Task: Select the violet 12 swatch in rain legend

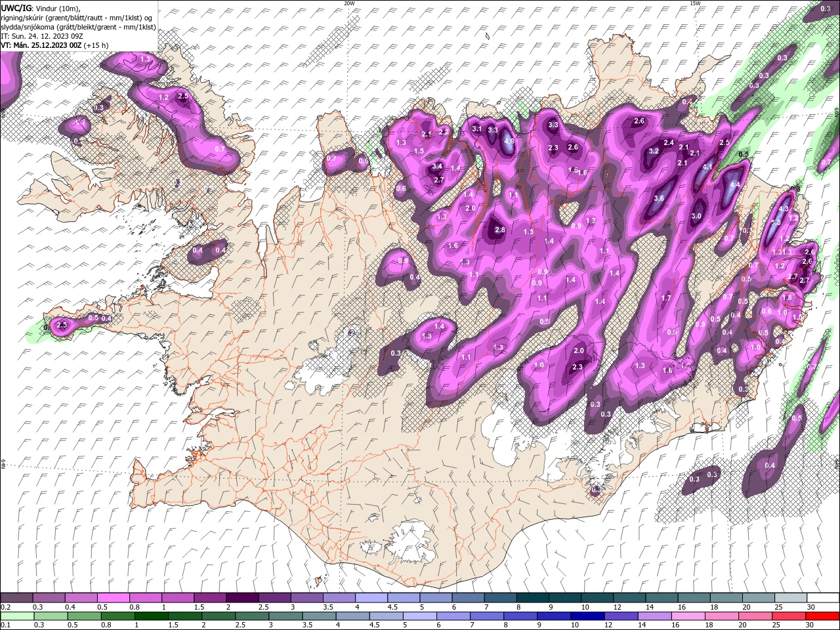Action: pos(621,616)
